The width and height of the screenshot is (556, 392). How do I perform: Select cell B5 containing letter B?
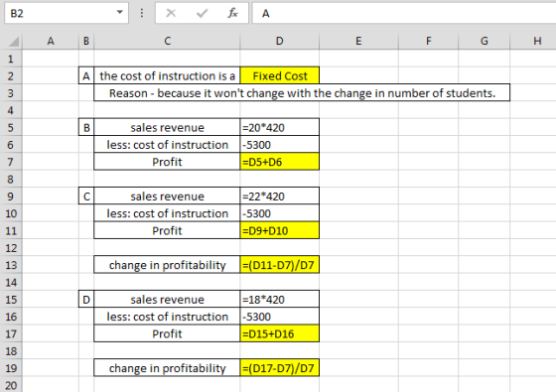tap(86, 127)
